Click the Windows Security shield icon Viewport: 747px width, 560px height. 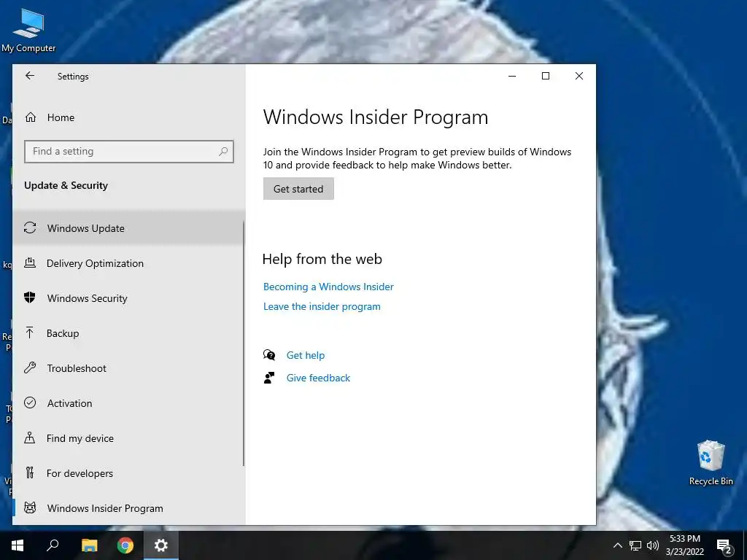point(29,297)
